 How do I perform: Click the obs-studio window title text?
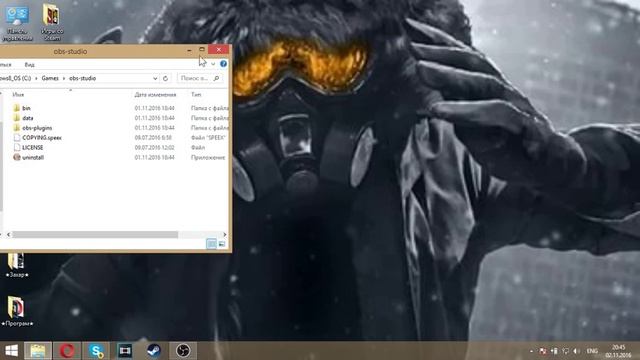coord(70,51)
